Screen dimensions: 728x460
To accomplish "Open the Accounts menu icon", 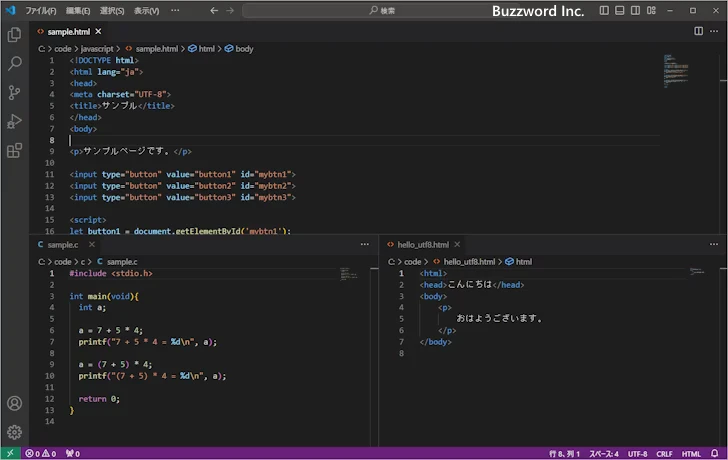I will pos(14,404).
